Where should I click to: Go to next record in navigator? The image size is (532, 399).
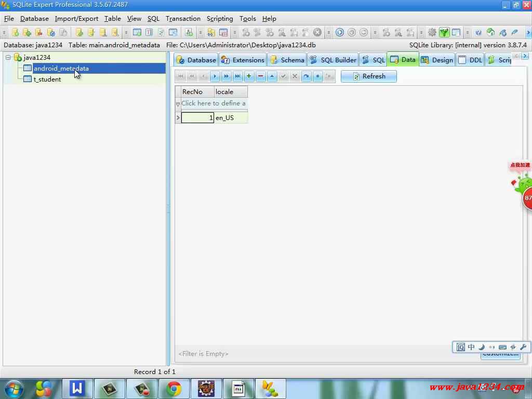coord(215,76)
